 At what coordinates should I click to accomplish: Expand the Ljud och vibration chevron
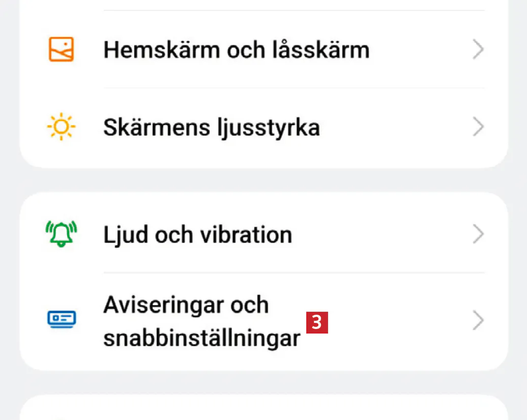(478, 234)
